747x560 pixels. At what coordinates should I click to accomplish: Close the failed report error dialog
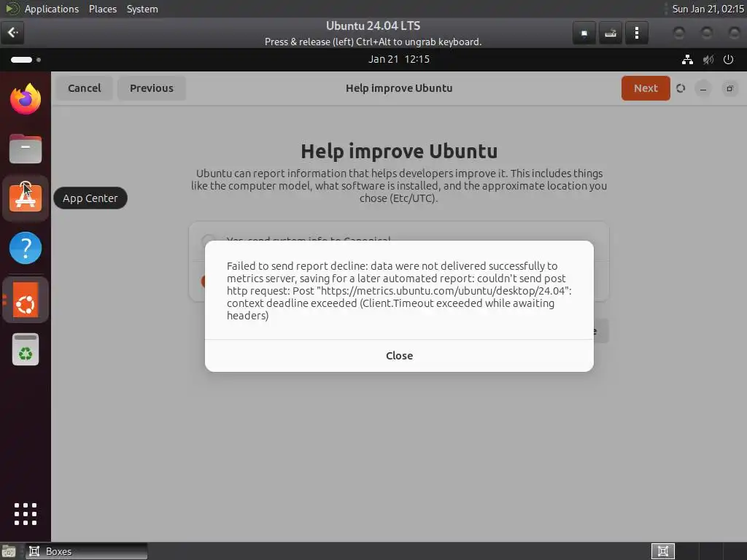click(399, 356)
